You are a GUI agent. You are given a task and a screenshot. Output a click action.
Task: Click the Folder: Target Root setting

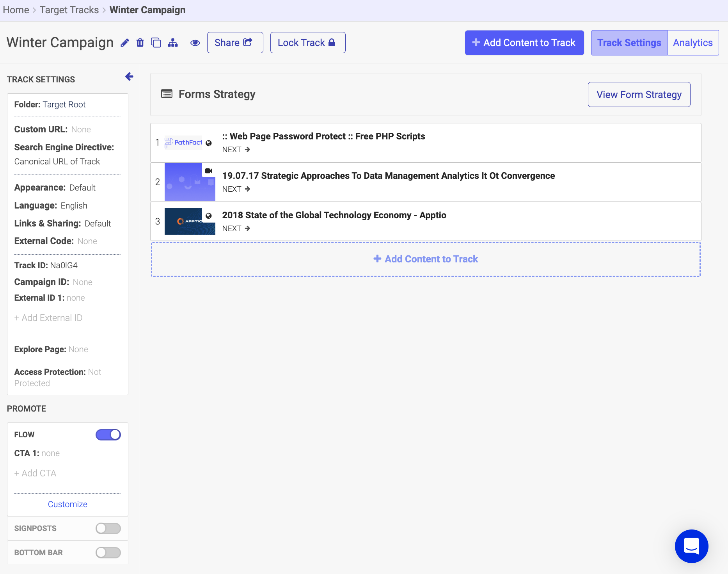tap(50, 104)
